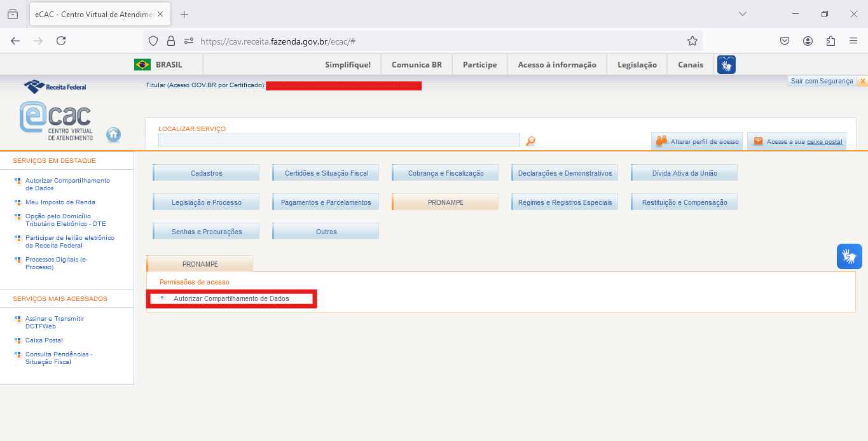This screenshot has height=441, width=868.
Task: Open Simplifique! in the top menu
Action: 348,65
